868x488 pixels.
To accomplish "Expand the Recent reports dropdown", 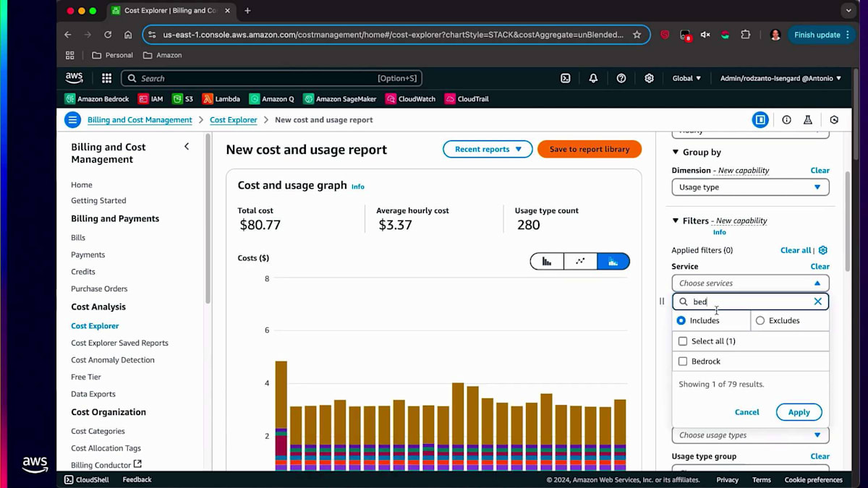I will click(x=488, y=149).
